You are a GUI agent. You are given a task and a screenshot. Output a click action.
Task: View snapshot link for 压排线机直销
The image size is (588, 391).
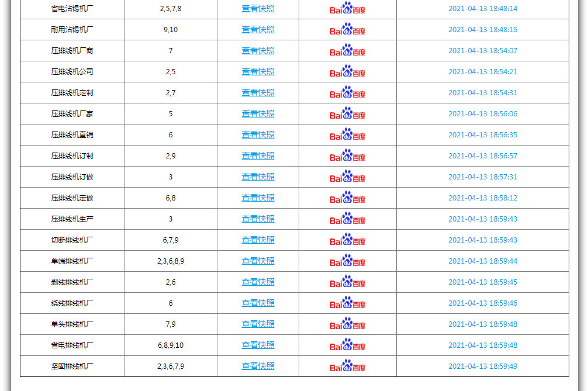(258, 134)
